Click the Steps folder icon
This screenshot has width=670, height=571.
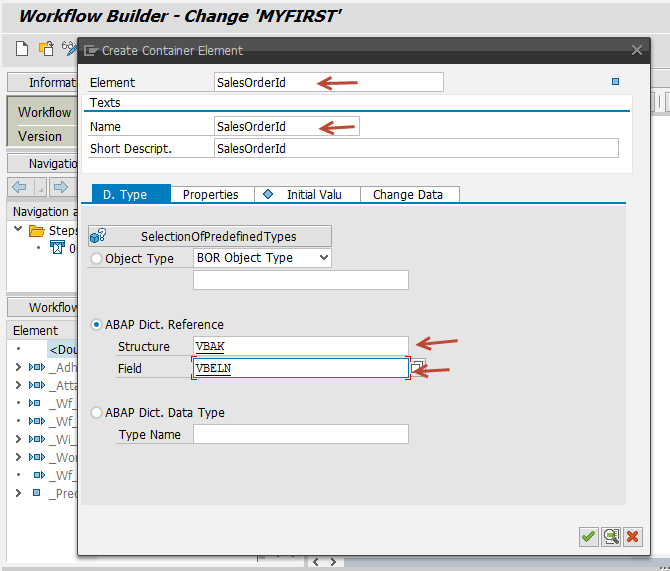[37, 231]
